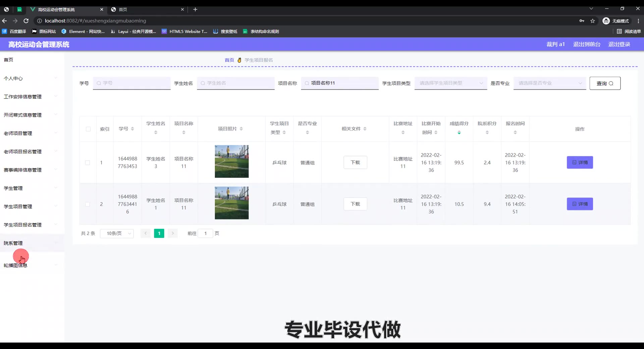The image size is (644, 349).
Task: Toggle the select-all checkbox in table header
Action: point(88,129)
